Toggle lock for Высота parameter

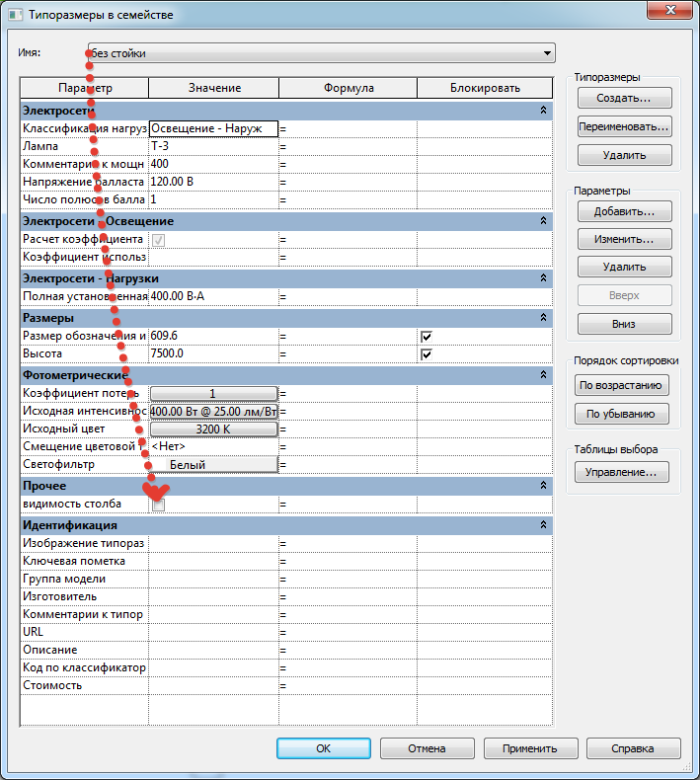[x=427, y=354]
